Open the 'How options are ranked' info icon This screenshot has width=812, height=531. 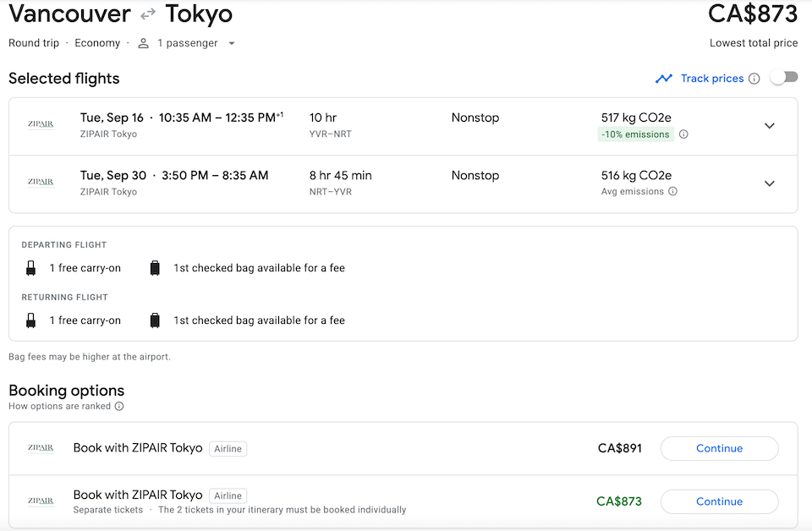119,406
